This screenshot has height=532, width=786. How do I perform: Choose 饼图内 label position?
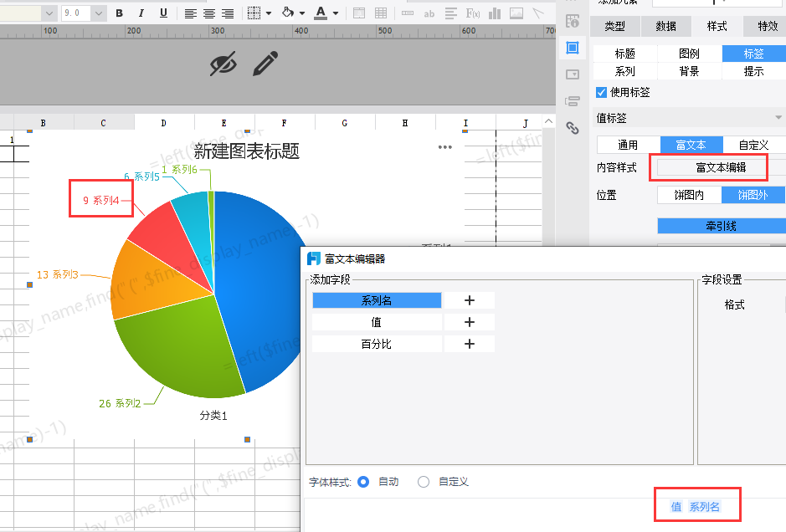tap(689, 195)
